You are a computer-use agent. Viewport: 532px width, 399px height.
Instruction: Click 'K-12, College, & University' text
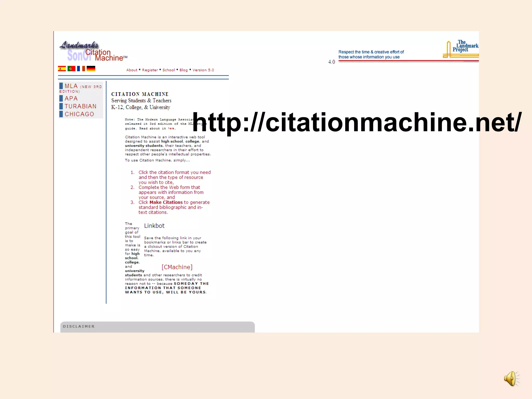(x=141, y=107)
